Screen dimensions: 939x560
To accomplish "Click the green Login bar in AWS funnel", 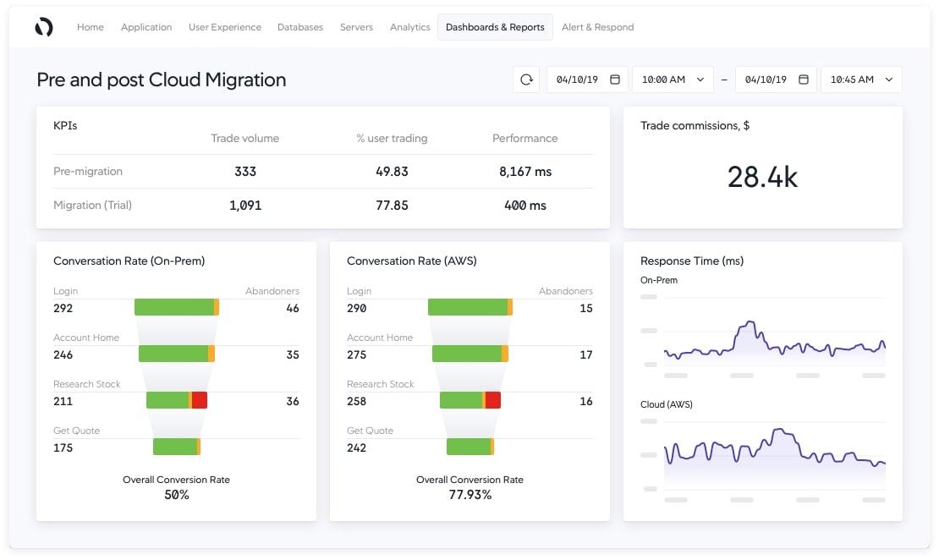I will coord(467,307).
